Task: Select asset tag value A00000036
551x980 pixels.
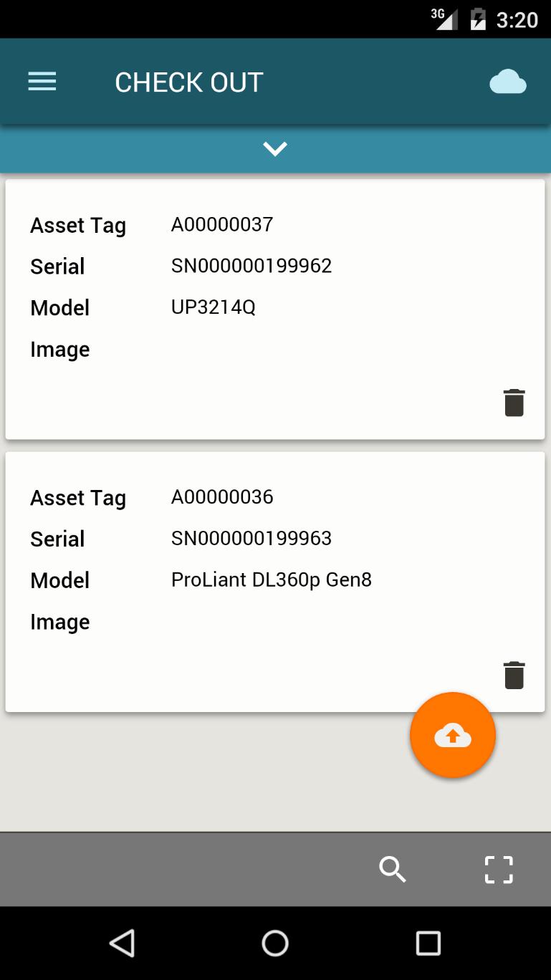Action: pyautogui.click(x=222, y=497)
